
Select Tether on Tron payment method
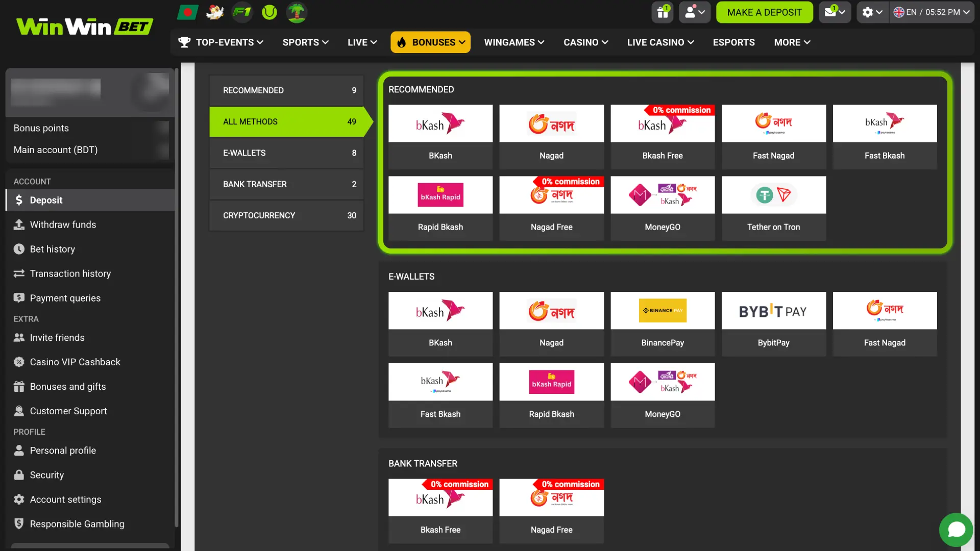[774, 208]
